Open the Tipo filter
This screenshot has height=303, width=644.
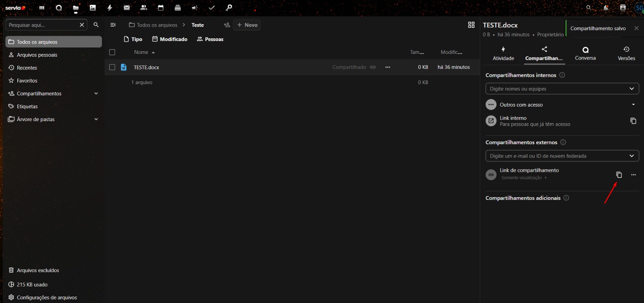(133, 39)
